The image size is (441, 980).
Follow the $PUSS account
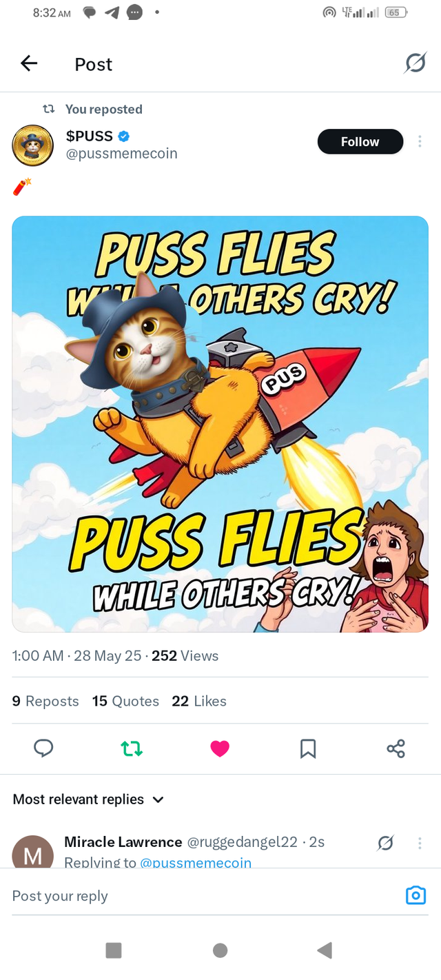pyautogui.click(x=360, y=141)
